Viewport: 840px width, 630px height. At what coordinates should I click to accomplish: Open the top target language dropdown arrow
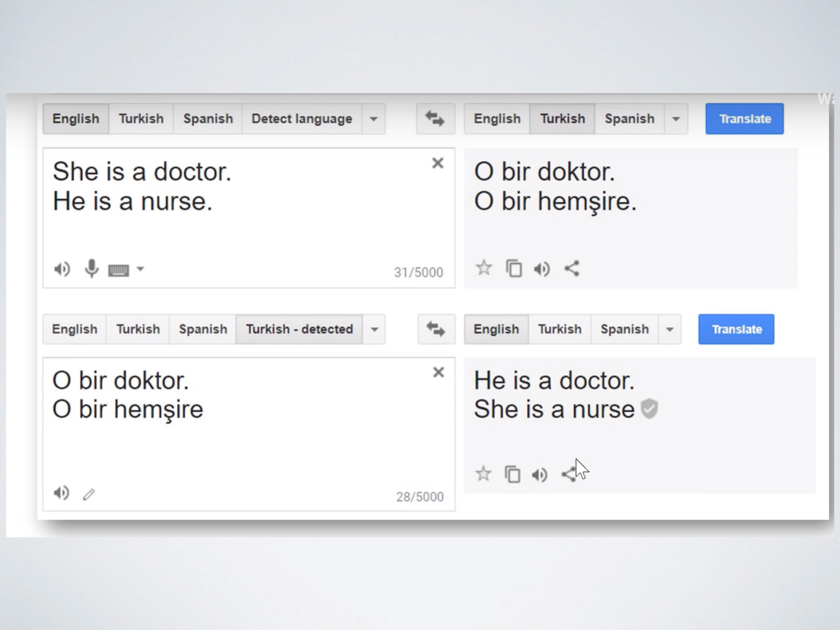[x=676, y=119]
